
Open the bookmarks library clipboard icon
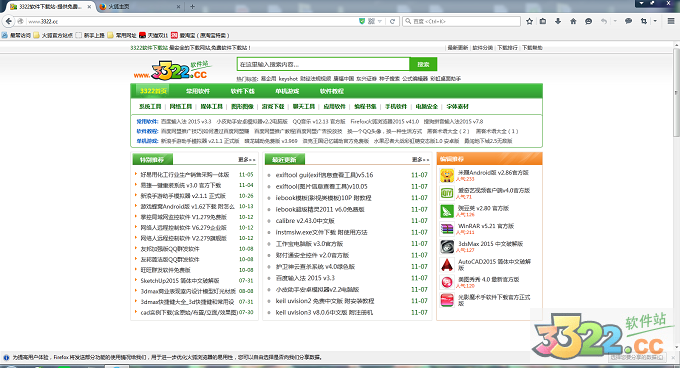click(543, 21)
